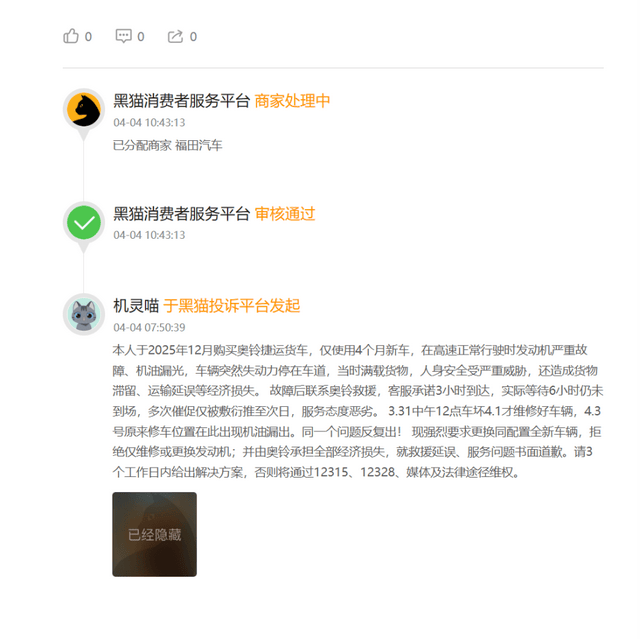Open the hidden image thumbnail 已经隐藏
This screenshot has height=639, width=640.
tap(154, 534)
